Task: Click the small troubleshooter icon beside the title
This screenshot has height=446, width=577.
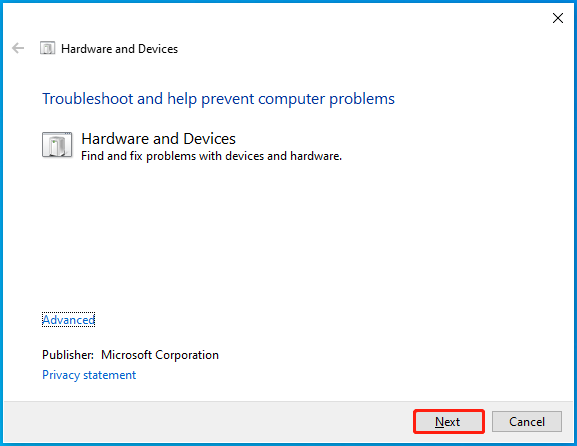Action: [x=47, y=48]
